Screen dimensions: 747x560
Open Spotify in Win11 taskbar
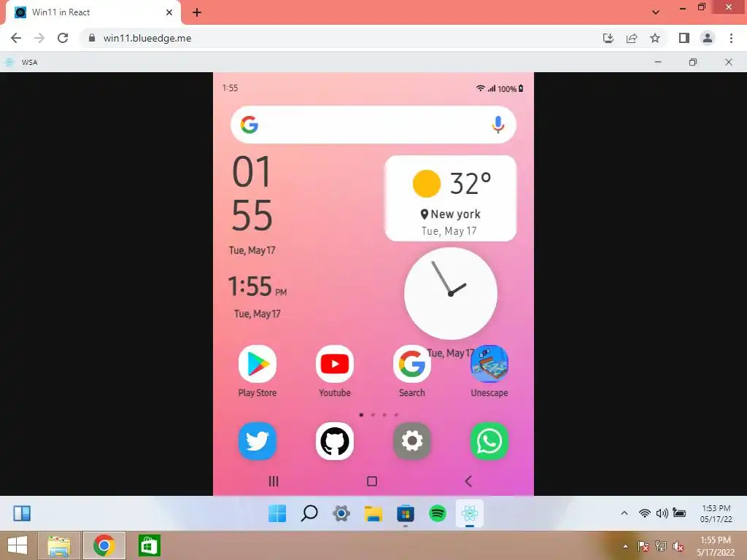pos(438,513)
